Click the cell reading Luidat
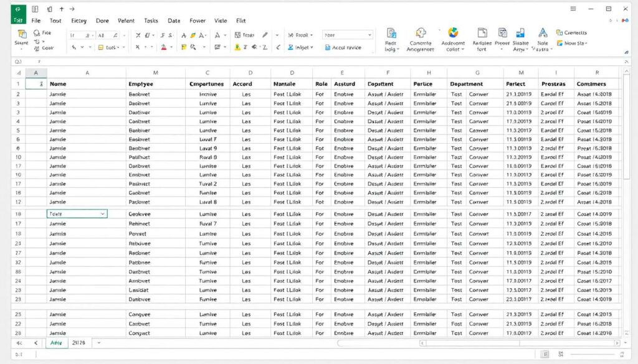 (x=155, y=290)
